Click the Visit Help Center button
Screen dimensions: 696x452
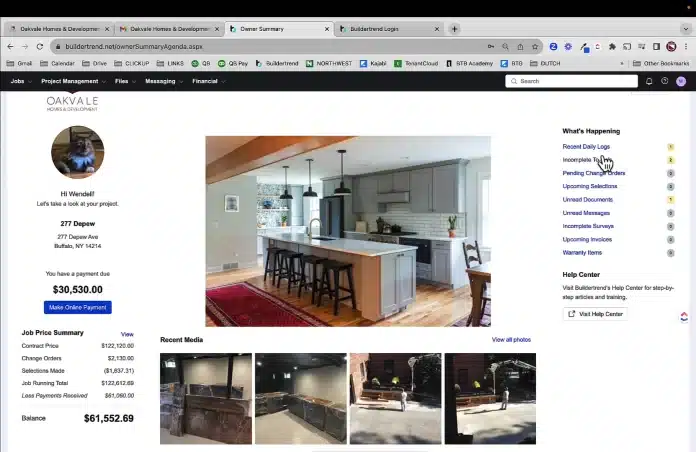[595, 314]
